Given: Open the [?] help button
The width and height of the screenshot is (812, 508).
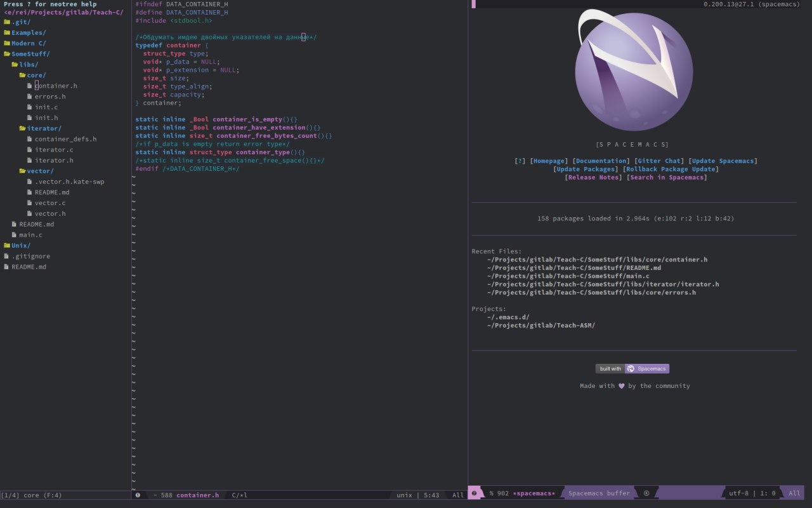Looking at the screenshot, I should (x=520, y=161).
